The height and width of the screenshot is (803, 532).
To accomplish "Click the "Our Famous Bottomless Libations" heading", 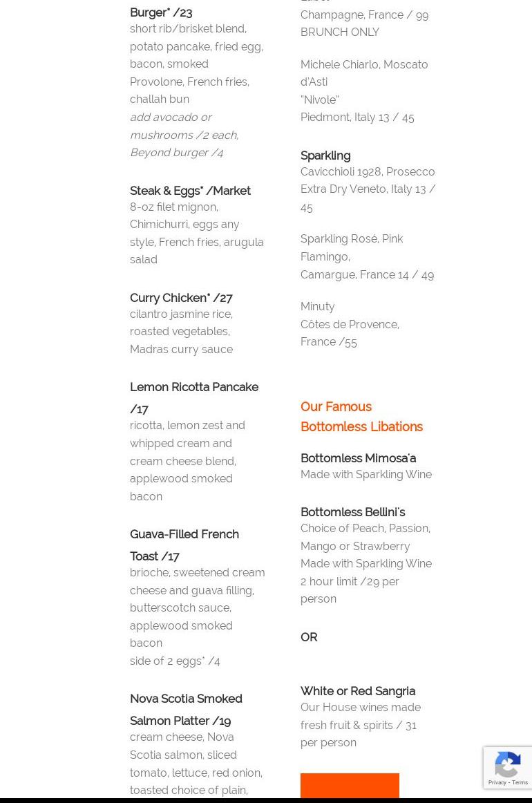I will (x=361, y=417).
